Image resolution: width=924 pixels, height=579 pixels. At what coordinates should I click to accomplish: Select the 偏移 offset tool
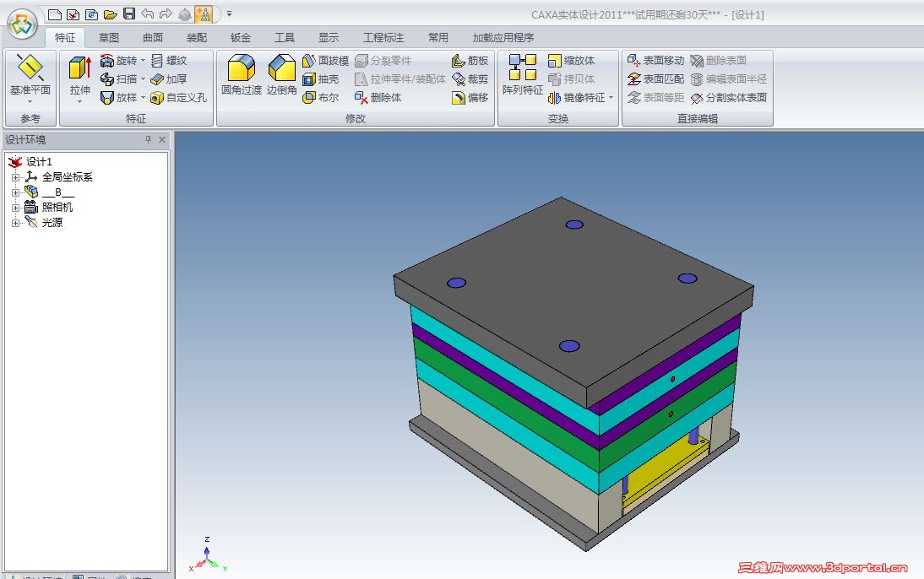(470, 98)
